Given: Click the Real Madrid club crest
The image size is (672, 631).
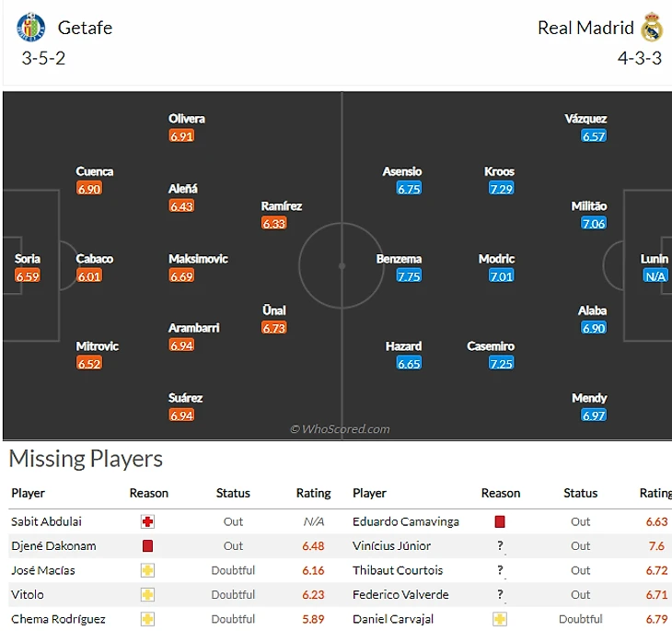Looking at the screenshot, I should click(x=652, y=27).
